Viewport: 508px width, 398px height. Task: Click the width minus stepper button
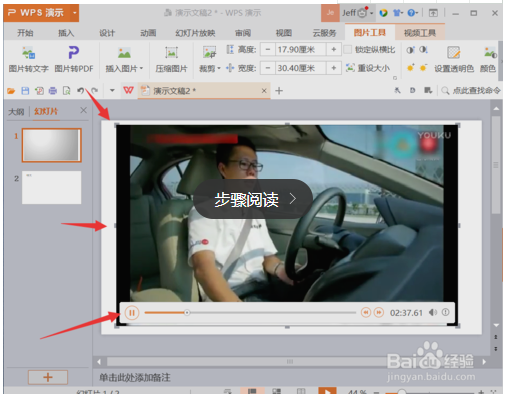pyautogui.click(x=268, y=68)
